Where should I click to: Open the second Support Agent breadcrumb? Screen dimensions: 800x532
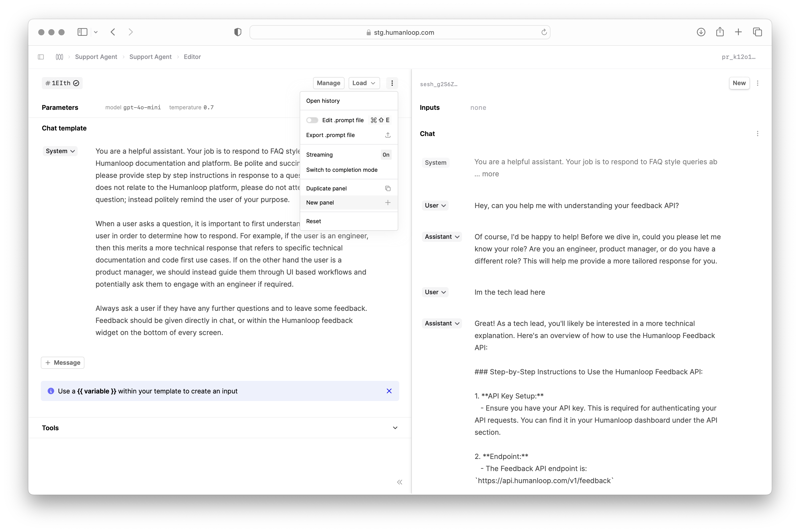point(150,57)
